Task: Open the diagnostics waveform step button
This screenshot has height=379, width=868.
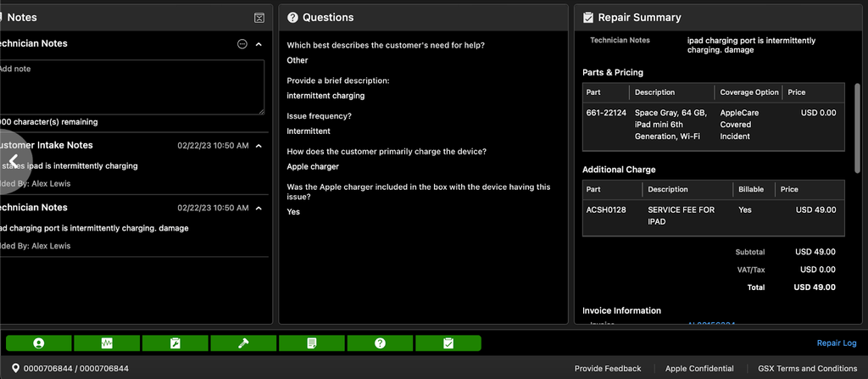Action: click(107, 343)
